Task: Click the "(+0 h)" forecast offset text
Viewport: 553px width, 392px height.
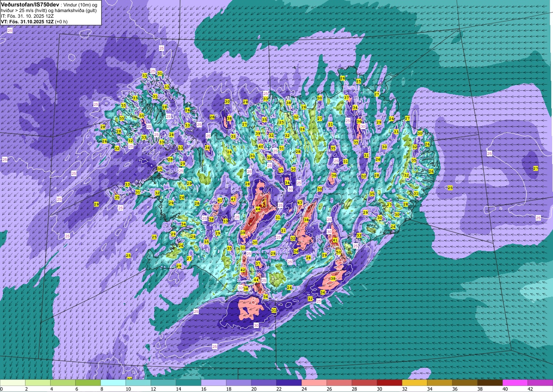Action: [61, 21]
